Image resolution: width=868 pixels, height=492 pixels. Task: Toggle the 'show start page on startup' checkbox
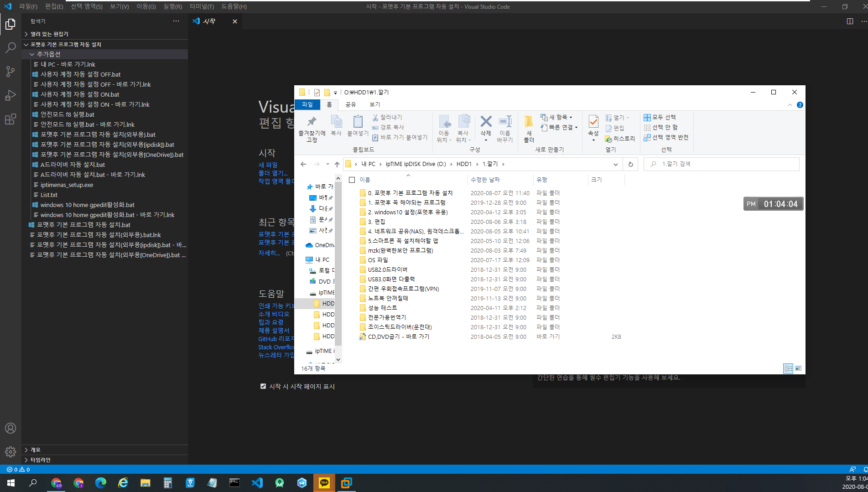pos(263,386)
